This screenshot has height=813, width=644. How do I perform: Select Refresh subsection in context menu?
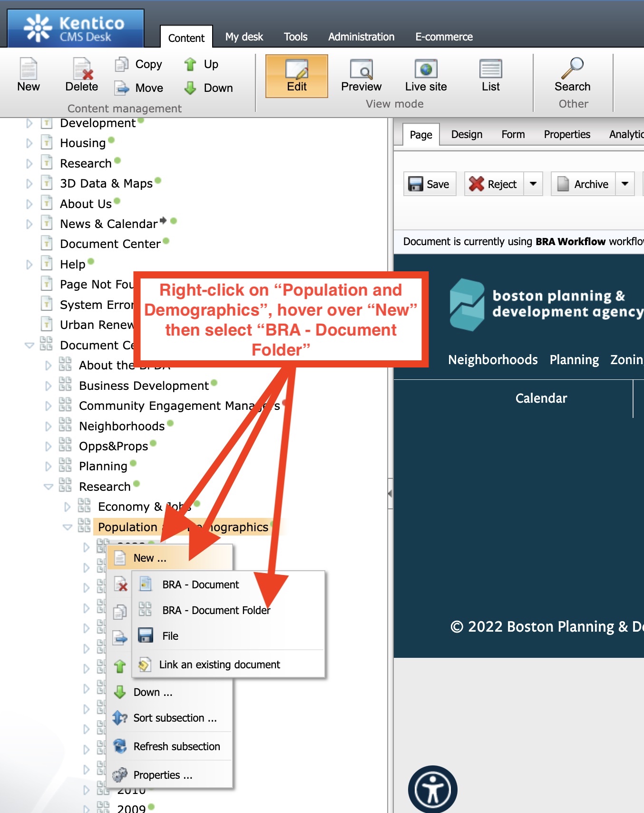click(x=176, y=746)
